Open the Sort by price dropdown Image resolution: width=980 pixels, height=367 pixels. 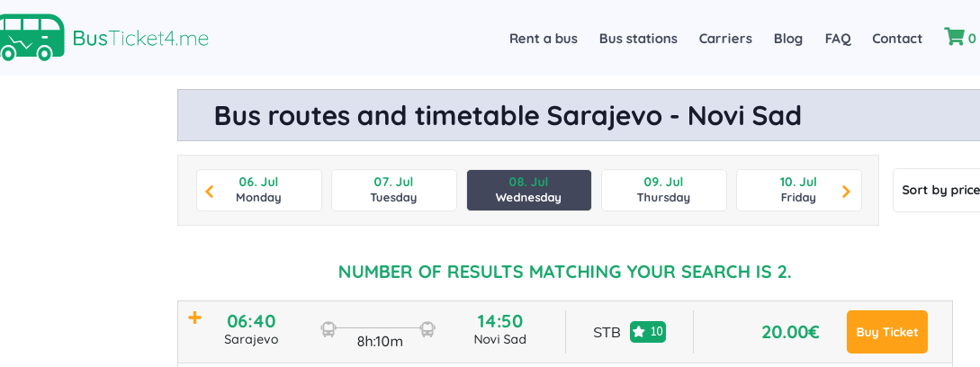click(x=940, y=190)
